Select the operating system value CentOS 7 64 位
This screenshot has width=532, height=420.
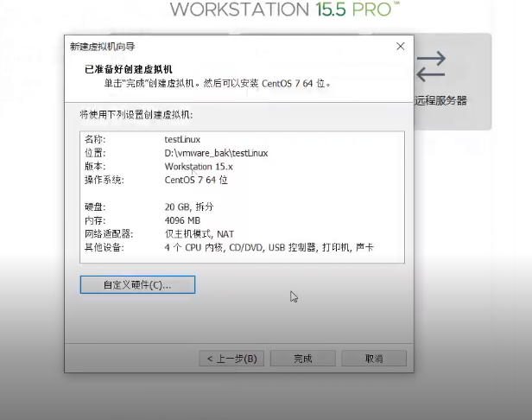pos(196,180)
